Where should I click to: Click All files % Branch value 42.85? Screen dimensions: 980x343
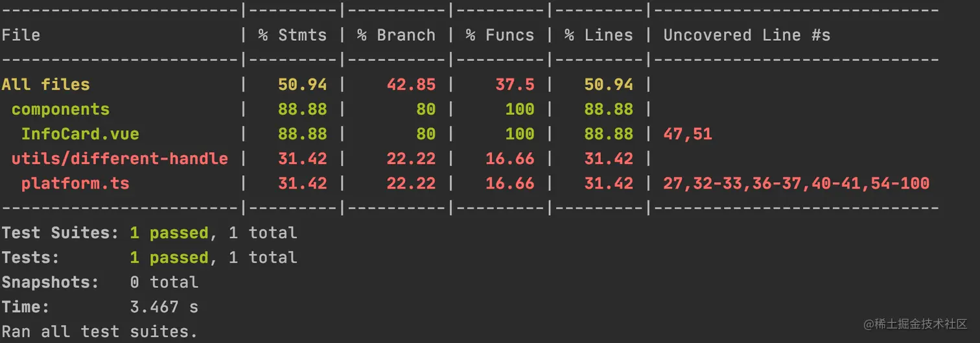(x=411, y=84)
